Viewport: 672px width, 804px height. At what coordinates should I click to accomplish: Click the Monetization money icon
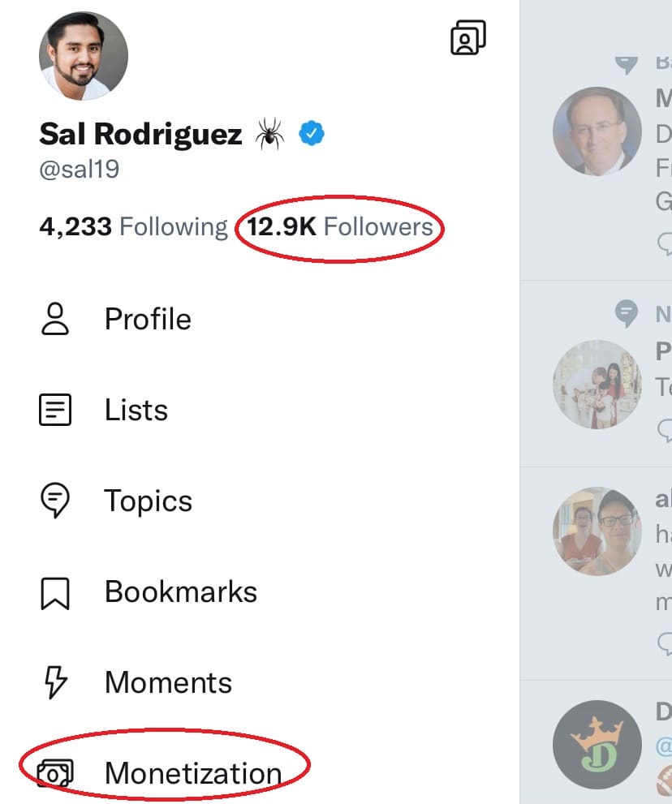coord(55,774)
